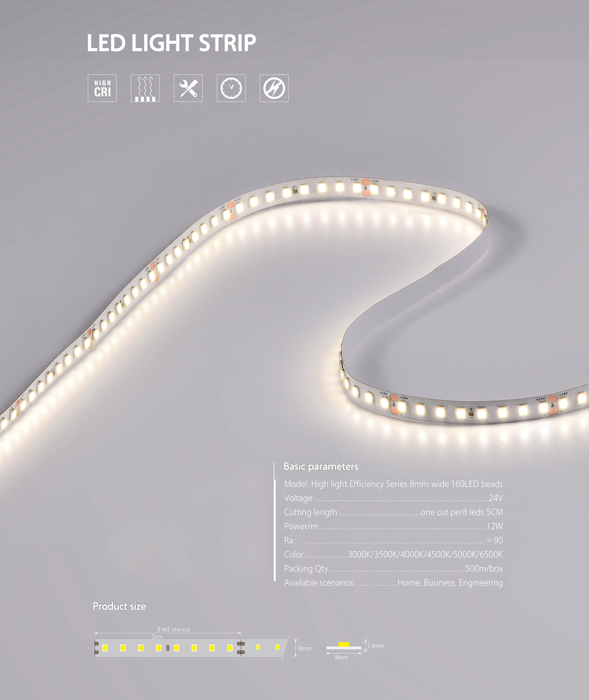
Task: Click the Voltage 24V row
Action: pos(393,498)
